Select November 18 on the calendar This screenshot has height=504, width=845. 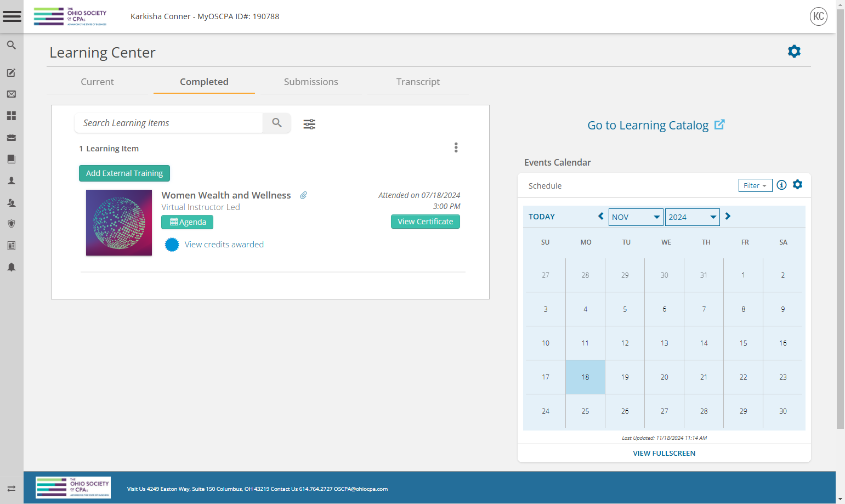coord(585,377)
